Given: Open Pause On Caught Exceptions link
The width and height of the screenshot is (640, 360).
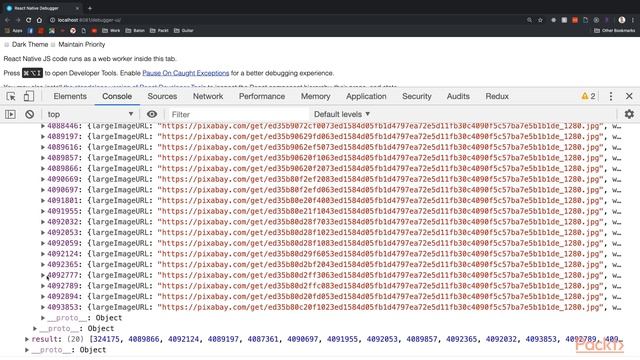Looking at the screenshot, I should coord(186,73).
